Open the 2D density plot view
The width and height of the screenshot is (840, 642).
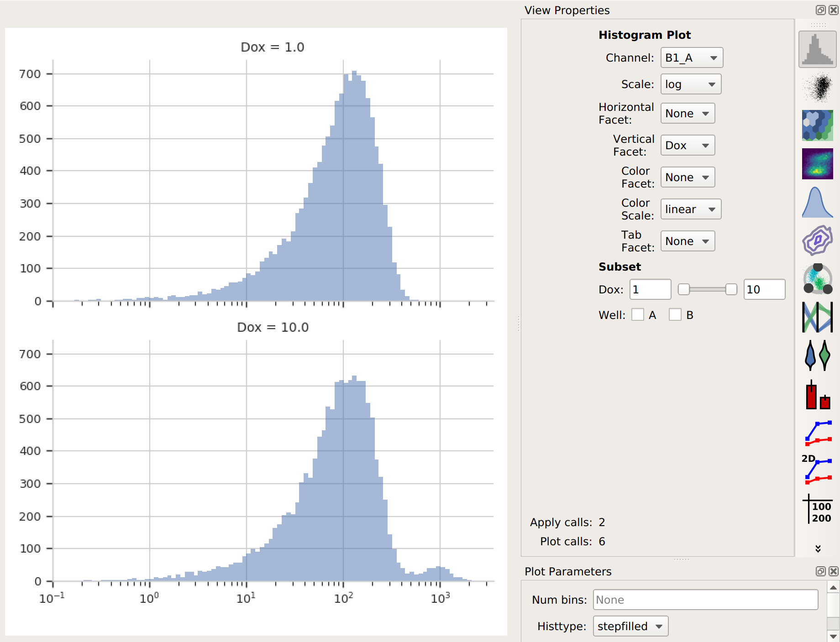point(817,164)
